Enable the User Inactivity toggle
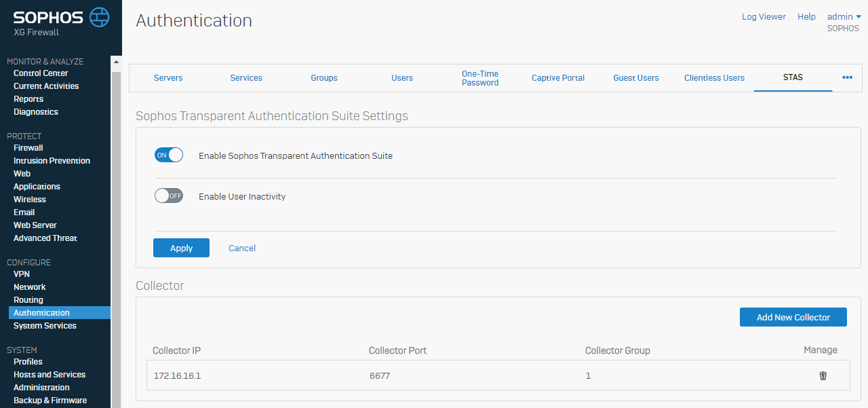The height and width of the screenshot is (408, 868). coord(169,196)
